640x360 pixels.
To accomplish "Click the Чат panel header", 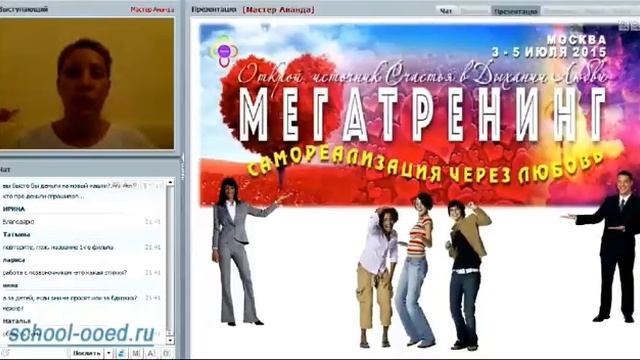I will click(5, 169).
